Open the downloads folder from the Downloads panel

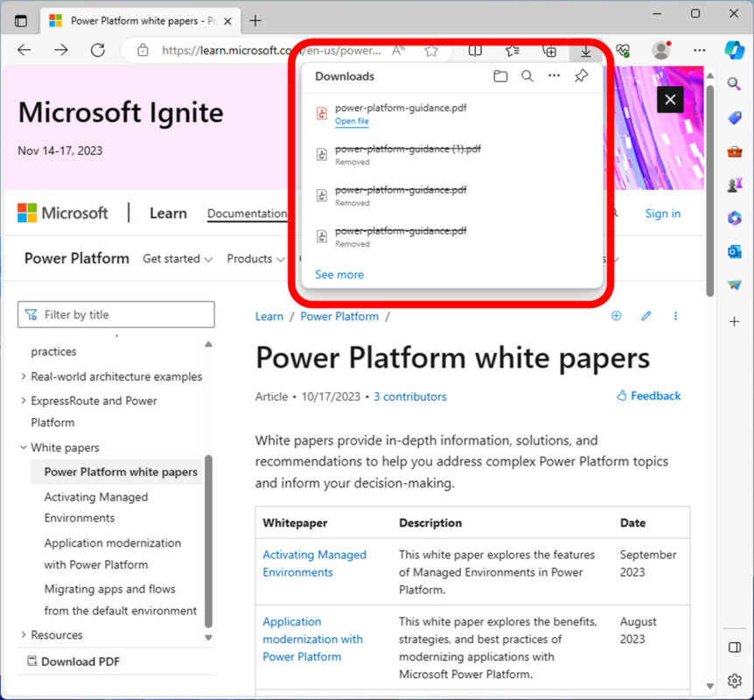pos(500,76)
